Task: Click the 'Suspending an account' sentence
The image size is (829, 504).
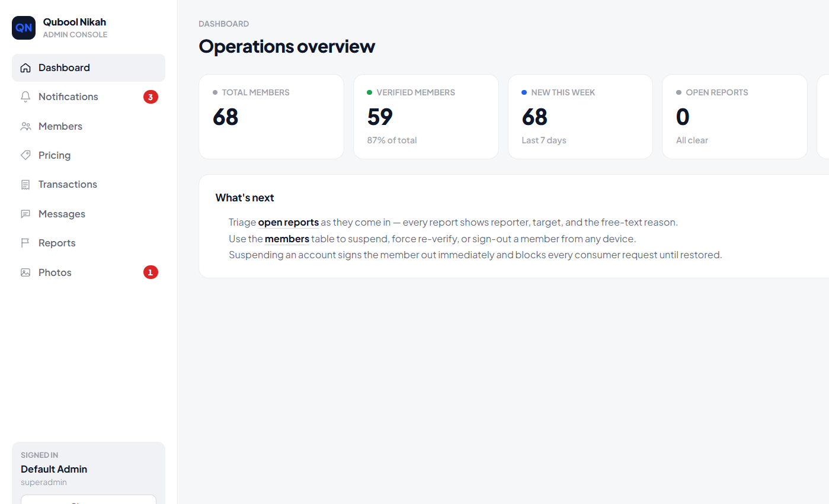Action: tap(475, 255)
